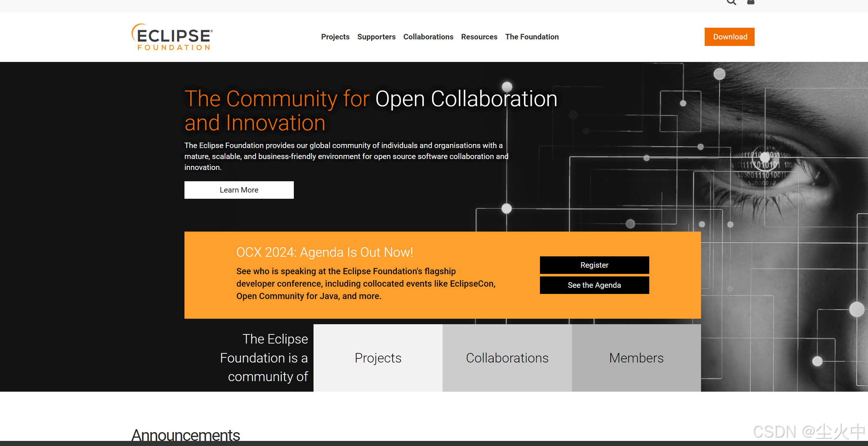Image resolution: width=868 pixels, height=446 pixels.
Task: Switch to the Collaborations community tab
Action: (507, 358)
